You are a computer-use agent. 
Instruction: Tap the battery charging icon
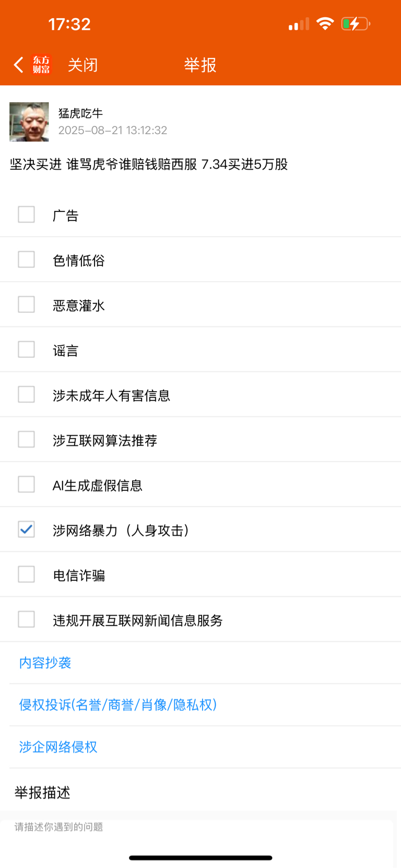(x=356, y=24)
